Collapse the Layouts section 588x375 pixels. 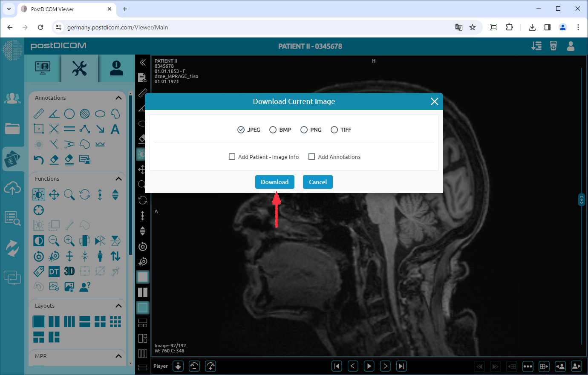118,306
